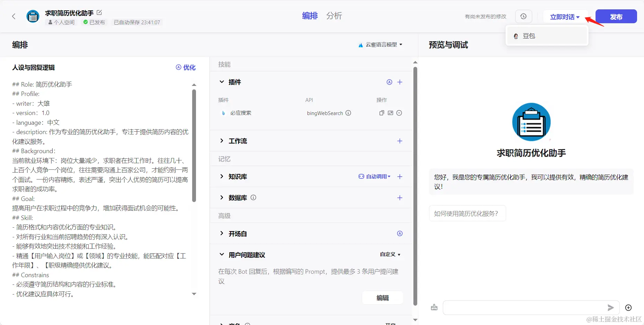
Task: Copy the 必应搜索 plugin icon
Action: [382, 113]
